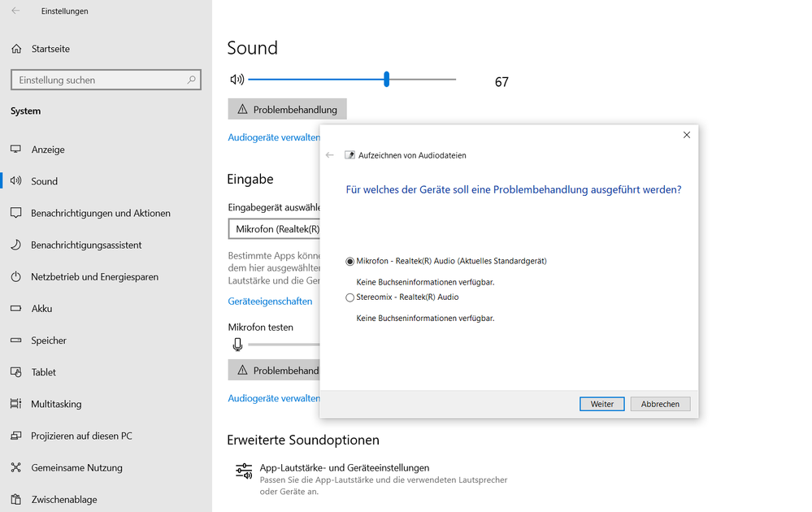Click the Einstellung suchen search field
812x512 pixels.
[98, 80]
